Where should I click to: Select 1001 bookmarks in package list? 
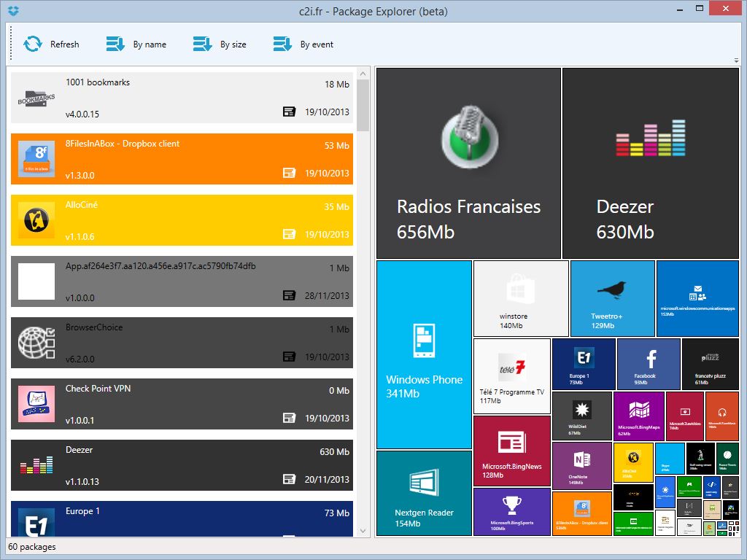point(182,98)
